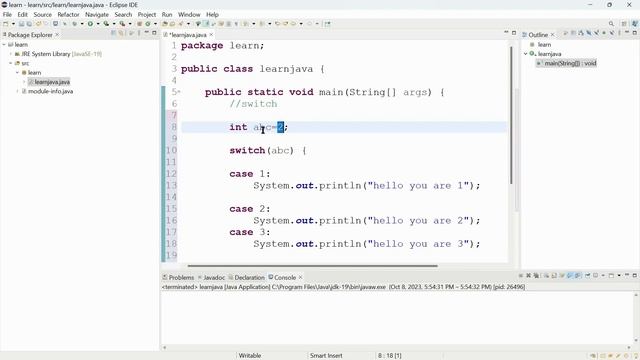Click the Debug toolbar icon
Image resolution: width=640 pixels, height=360 pixels.
[74, 24]
